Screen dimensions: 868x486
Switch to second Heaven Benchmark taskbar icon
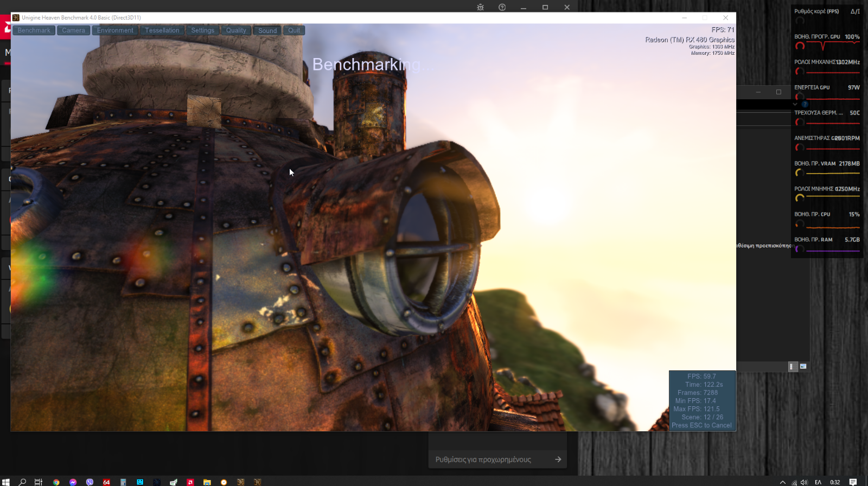click(x=257, y=482)
